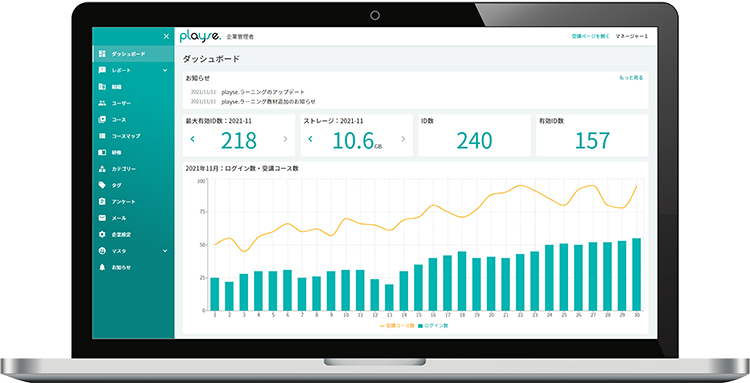Screen dimensions: 750x383
Task: Show previous month for ストレージ
Action: (310, 139)
